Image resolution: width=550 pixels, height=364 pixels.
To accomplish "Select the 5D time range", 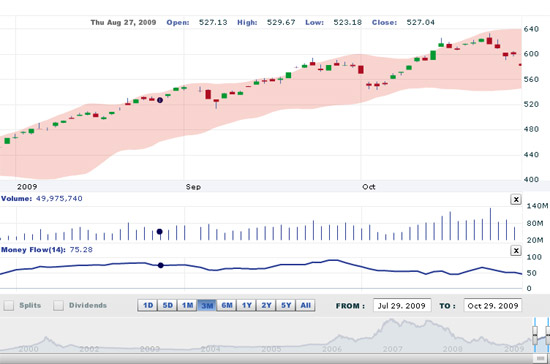I will click(x=167, y=305).
